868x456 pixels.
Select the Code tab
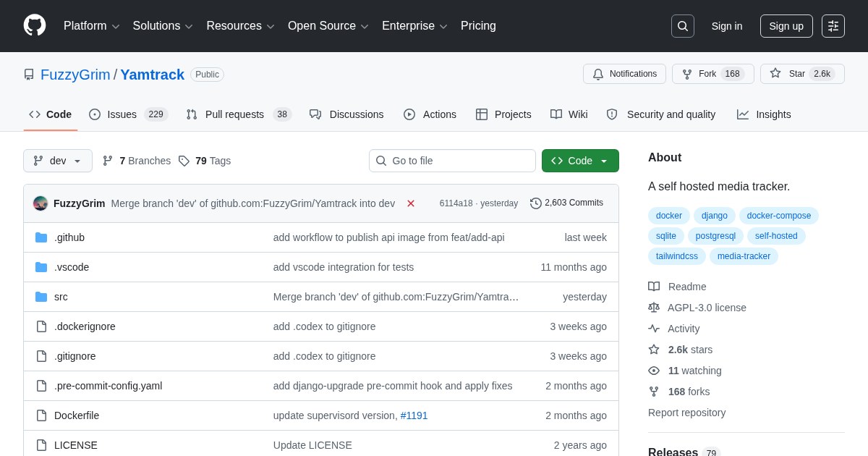pos(50,114)
